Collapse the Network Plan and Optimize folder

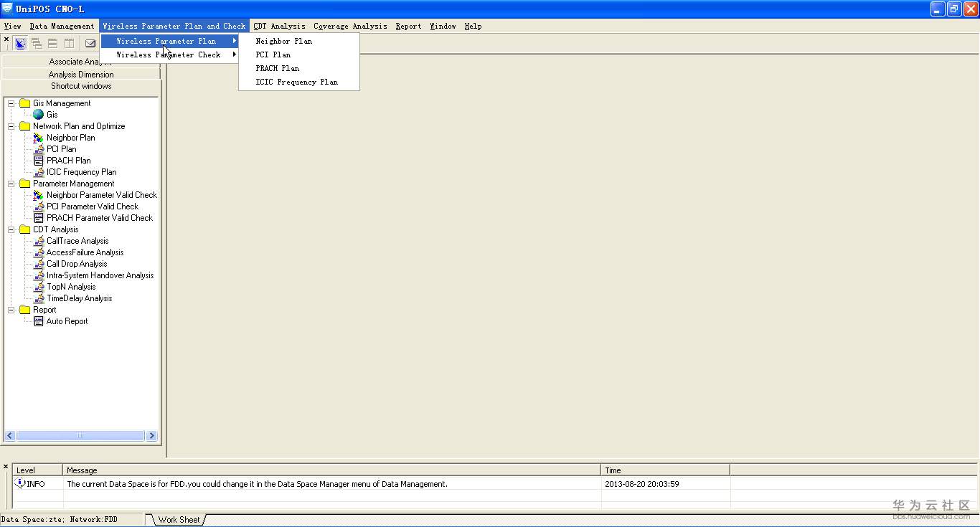click(x=11, y=126)
